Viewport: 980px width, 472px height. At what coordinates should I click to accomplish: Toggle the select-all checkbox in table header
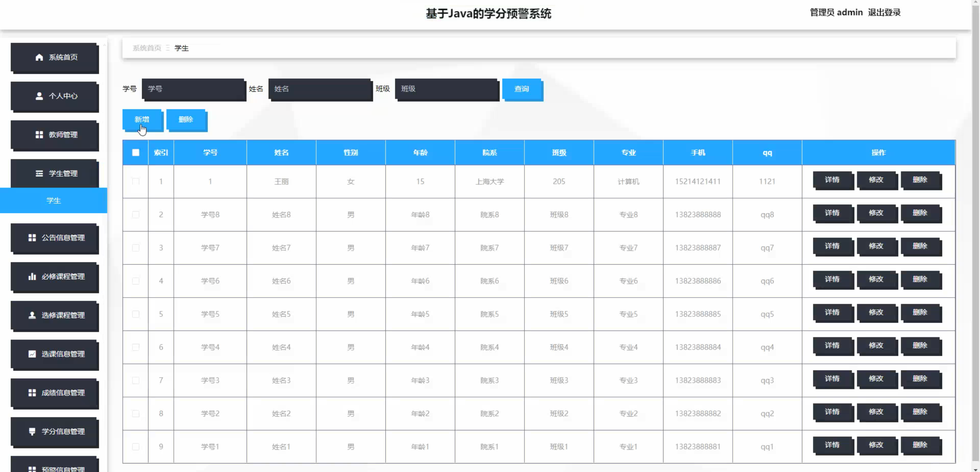coord(136,153)
